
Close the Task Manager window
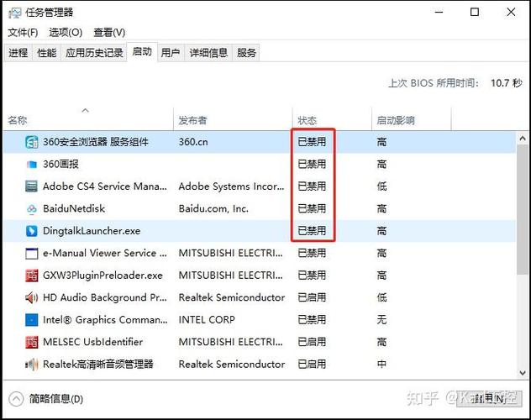511,13
